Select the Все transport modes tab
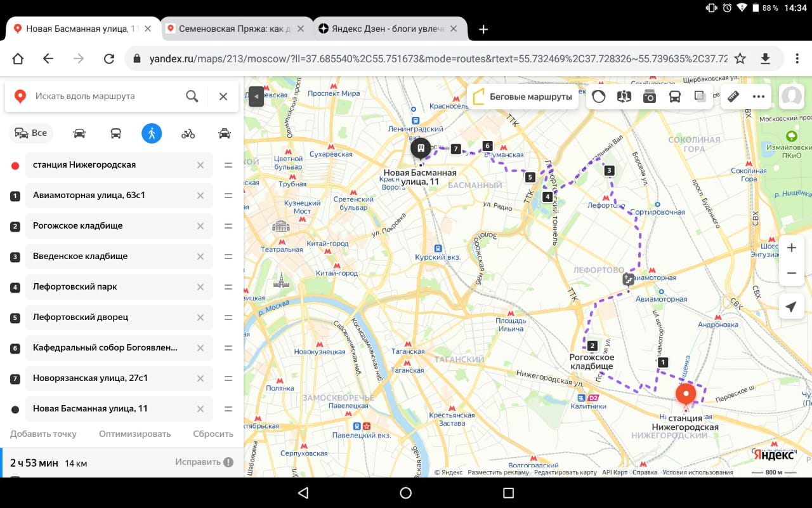Screen dimensions: 812x508 [31, 133]
